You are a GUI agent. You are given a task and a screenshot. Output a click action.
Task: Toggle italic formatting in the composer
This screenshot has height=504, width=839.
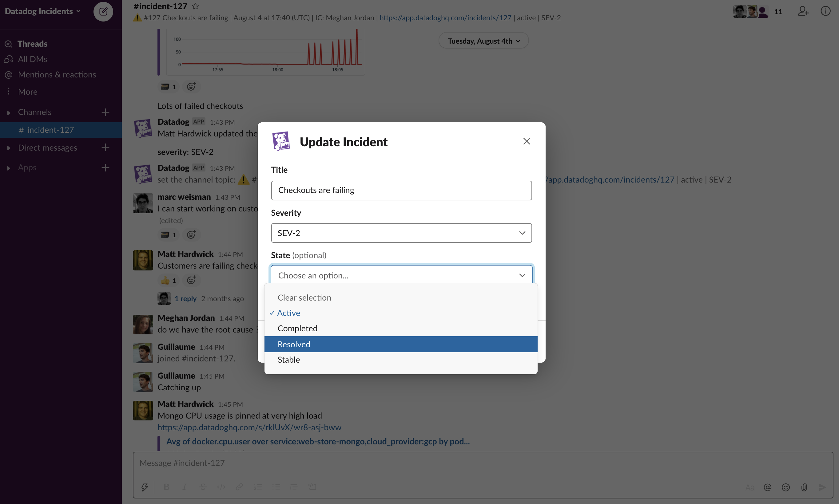(x=184, y=487)
